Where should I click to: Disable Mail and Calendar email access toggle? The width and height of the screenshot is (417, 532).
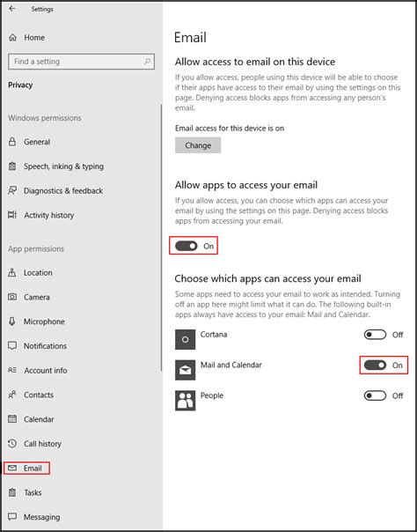(375, 365)
